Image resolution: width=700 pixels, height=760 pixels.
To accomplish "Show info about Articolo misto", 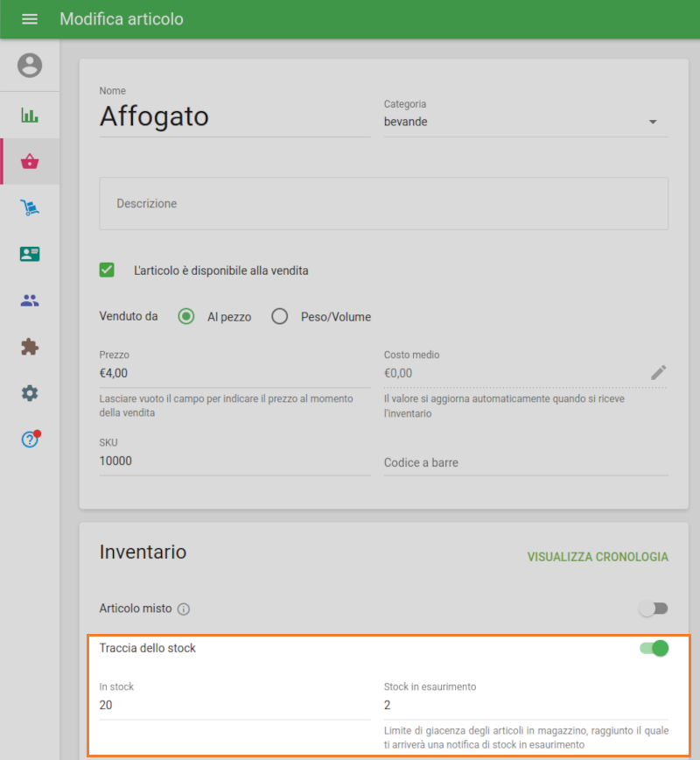I will [182, 609].
